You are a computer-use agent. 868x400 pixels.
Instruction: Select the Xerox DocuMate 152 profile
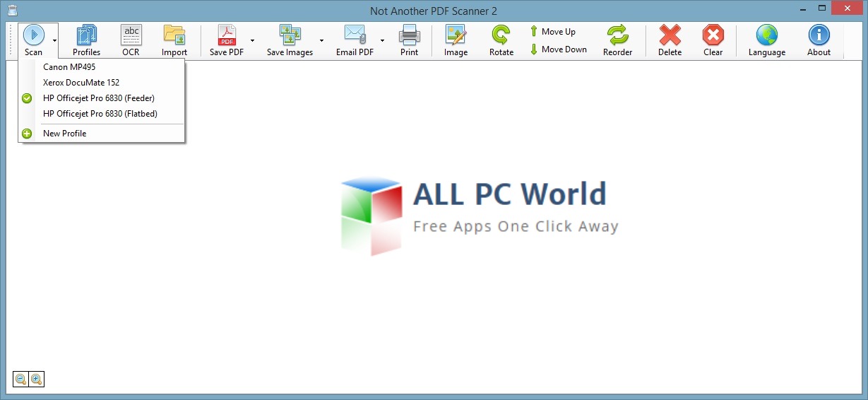(102, 83)
